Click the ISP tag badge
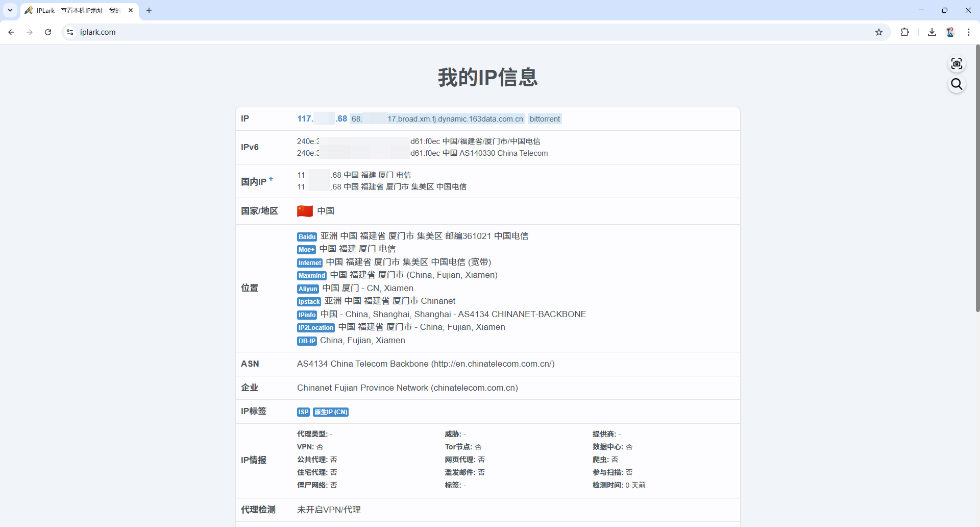This screenshot has height=527, width=980. pyautogui.click(x=303, y=412)
